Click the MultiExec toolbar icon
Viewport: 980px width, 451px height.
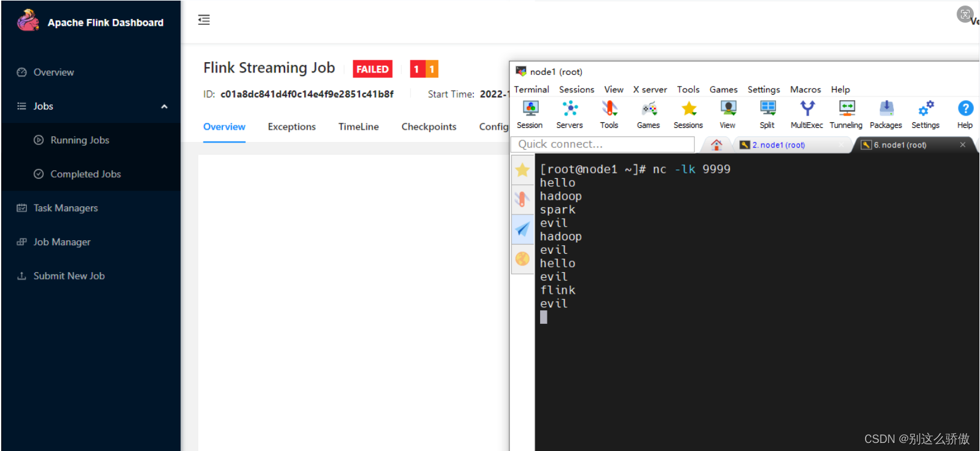[x=807, y=114]
